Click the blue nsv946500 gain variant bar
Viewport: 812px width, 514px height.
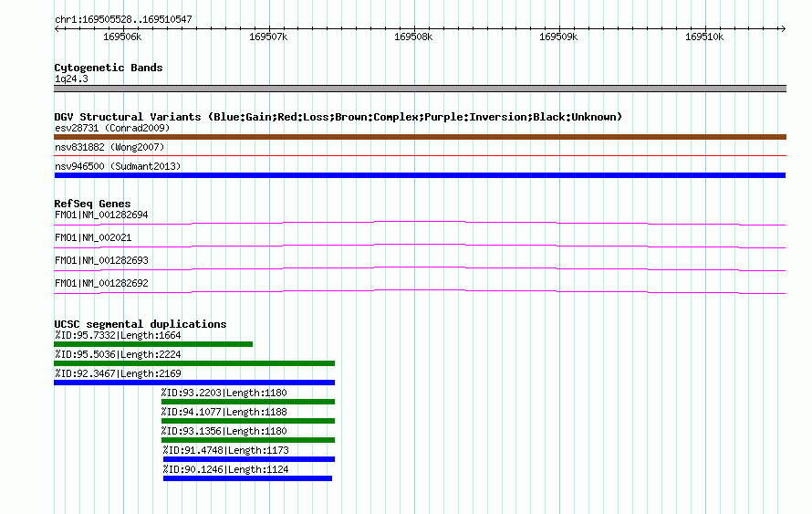point(420,175)
